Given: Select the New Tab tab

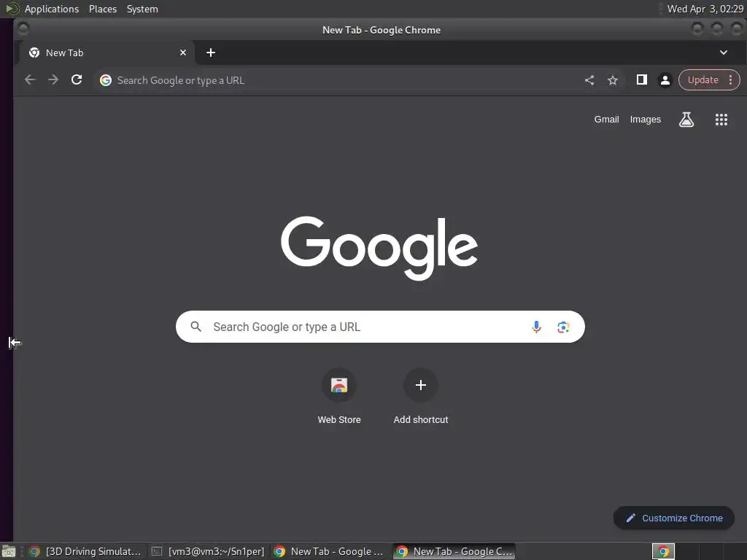Looking at the screenshot, I should (x=107, y=52).
